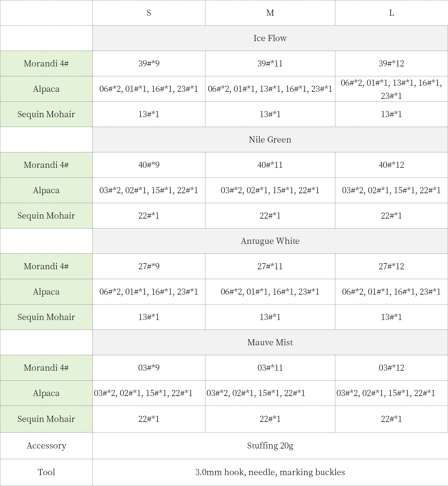Select the Antugue White section header
The image size is (448, 486).
pyautogui.click(x=270, y=241)
